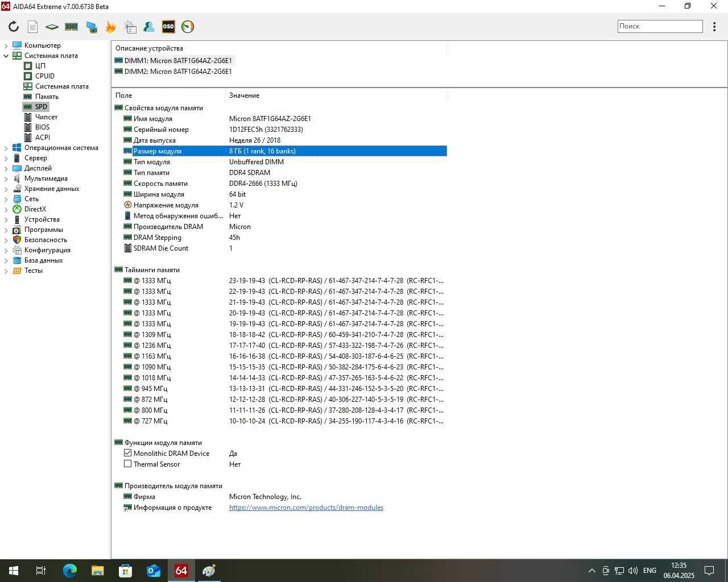Select the Дата выпуска row
The image size is (728, 582).
pyautogui.click(x=284, y=140)
